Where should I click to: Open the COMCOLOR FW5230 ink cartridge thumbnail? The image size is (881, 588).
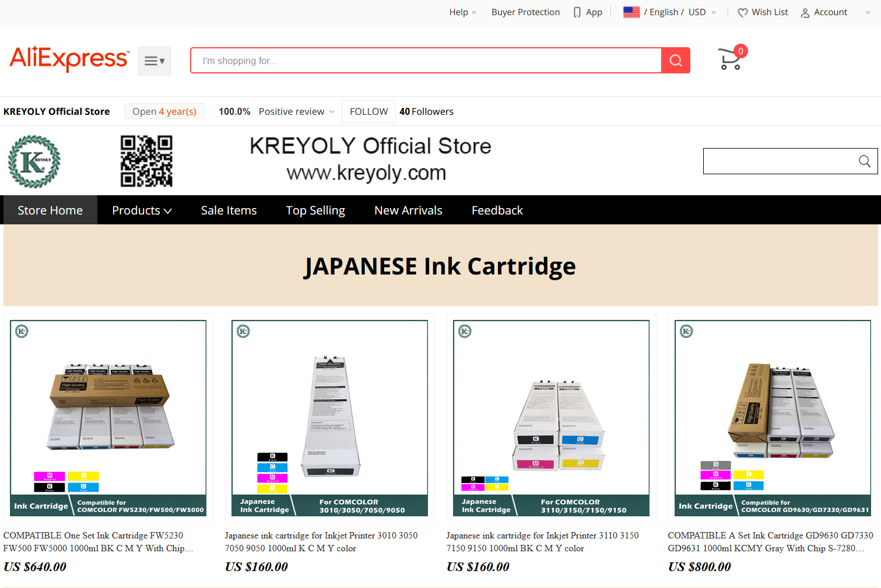coord(108,418)
